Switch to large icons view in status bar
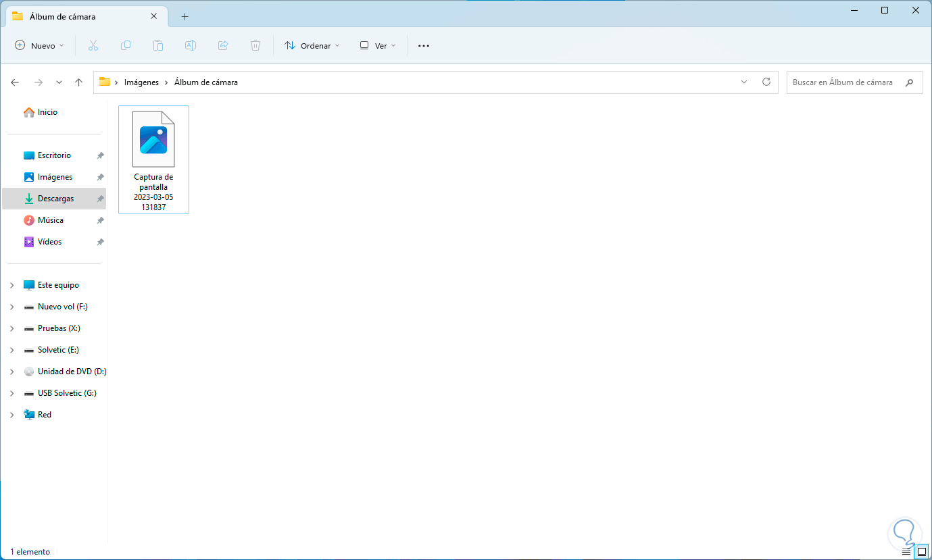The width and height of the screenshot is (932, 560). pyautogui.click(x=922, y=551)
